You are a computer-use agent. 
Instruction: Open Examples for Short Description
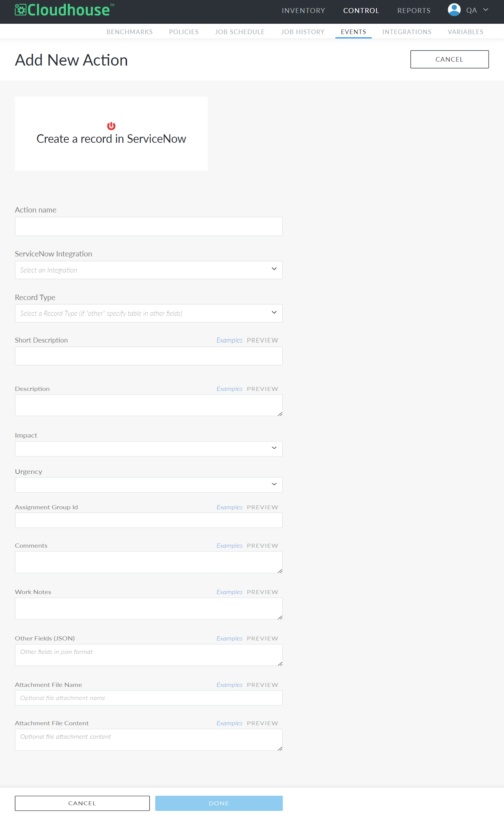[x=229, y=340]
